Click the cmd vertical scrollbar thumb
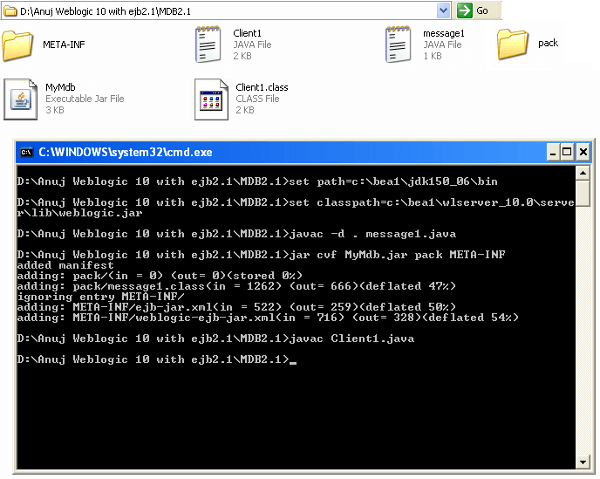This screenshot has width=600, height=479. point(583,194)
